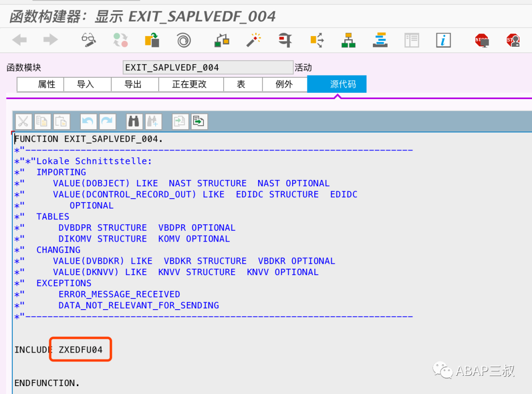Copy with the editor copy icon
Viewport: 532px width, 394px height.
42,121
